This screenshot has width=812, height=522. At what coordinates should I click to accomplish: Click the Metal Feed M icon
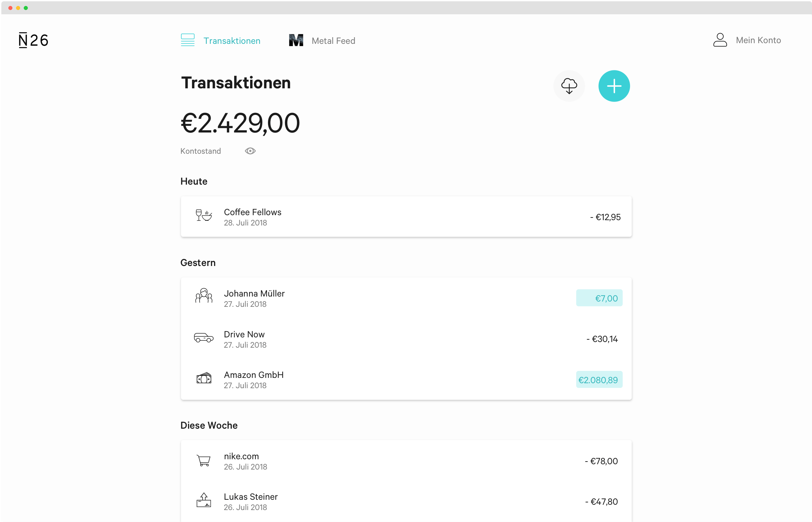(x=296, y=40)
